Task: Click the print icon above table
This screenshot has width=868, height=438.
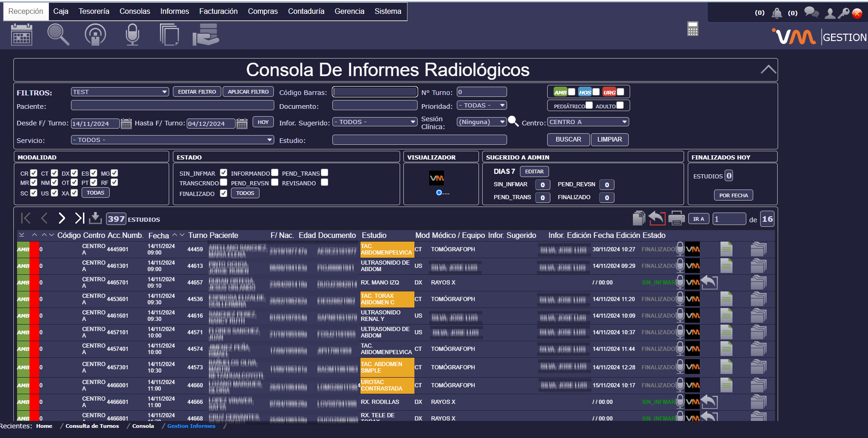Action: (676, 218)
